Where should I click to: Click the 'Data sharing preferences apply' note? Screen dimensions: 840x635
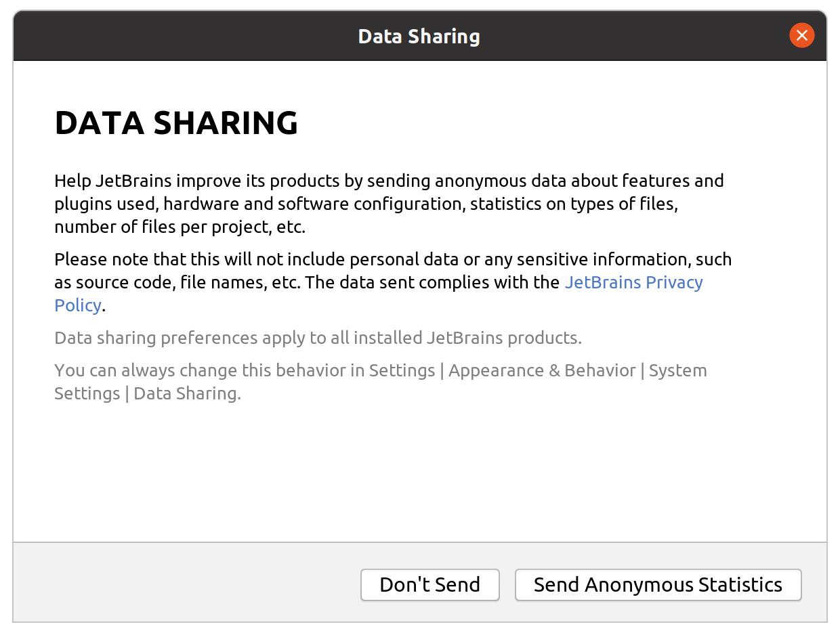tap(318, 338)
